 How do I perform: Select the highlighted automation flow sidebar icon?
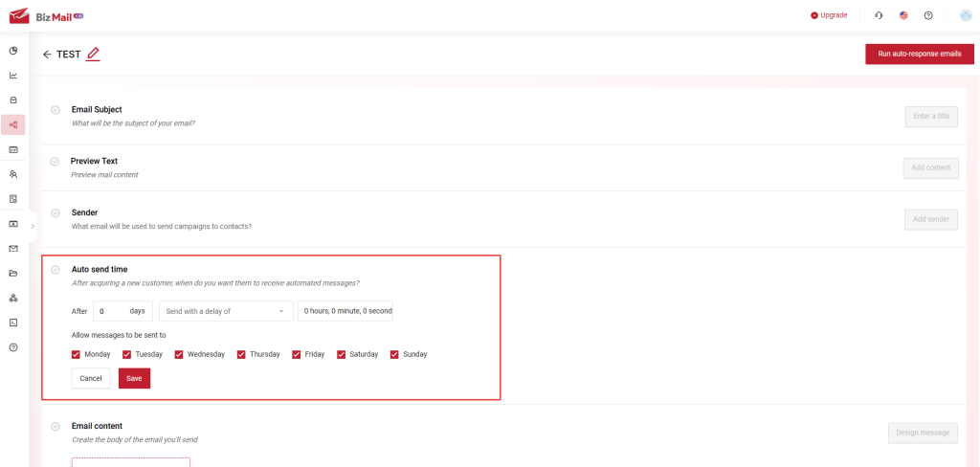(13, 124)
